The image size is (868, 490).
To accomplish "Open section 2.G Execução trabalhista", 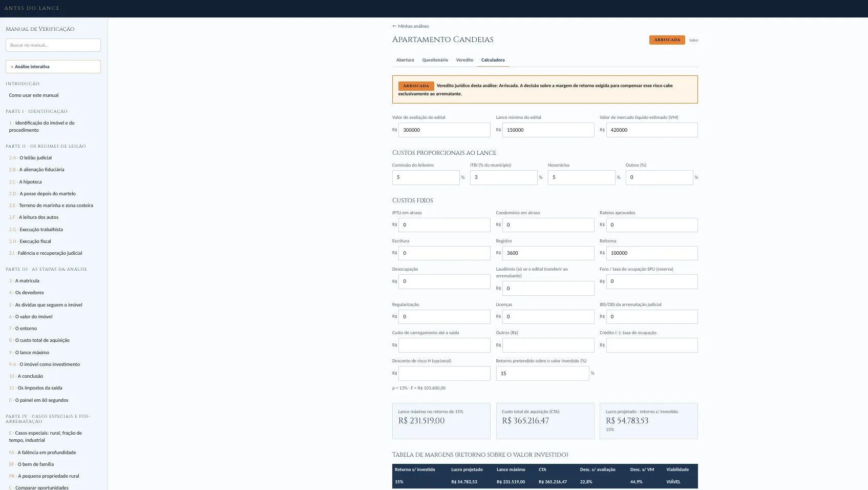I will tap(36, 230).
